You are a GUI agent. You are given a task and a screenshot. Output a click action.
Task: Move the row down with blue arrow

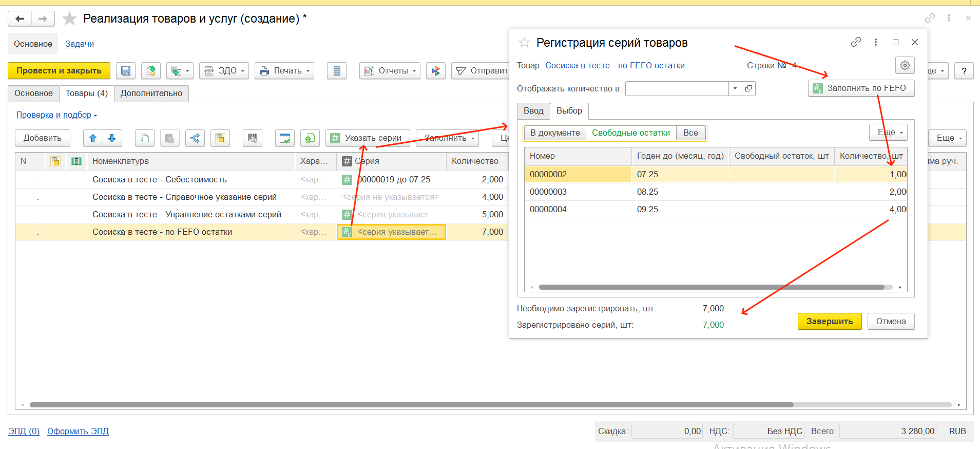click(x=112, y=138)
